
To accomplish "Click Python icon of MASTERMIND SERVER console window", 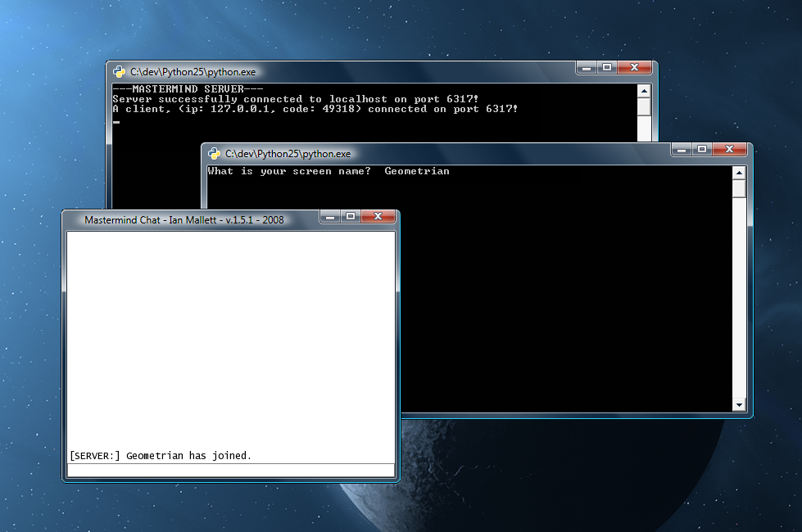I will (120, 72).
